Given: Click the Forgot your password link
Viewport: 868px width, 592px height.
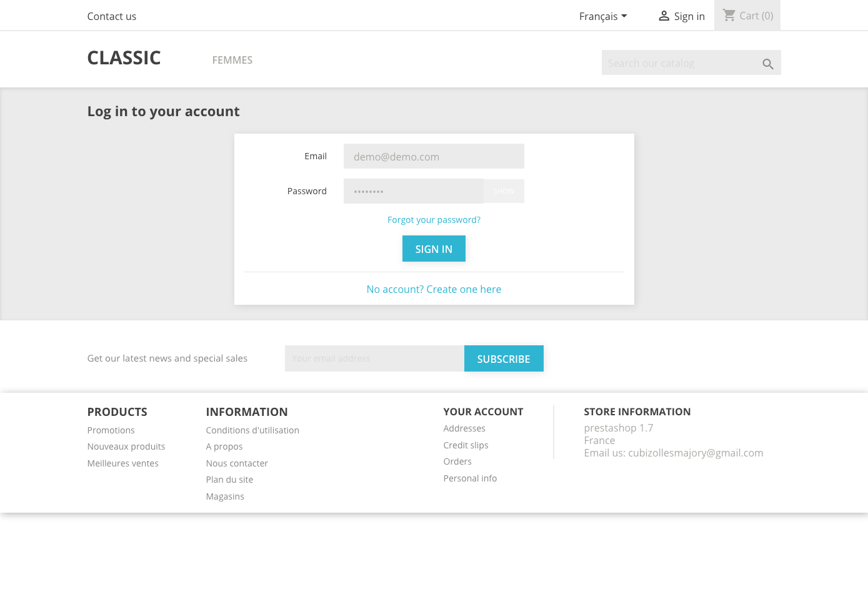Looking at the screenshot, I should (434, 220).
